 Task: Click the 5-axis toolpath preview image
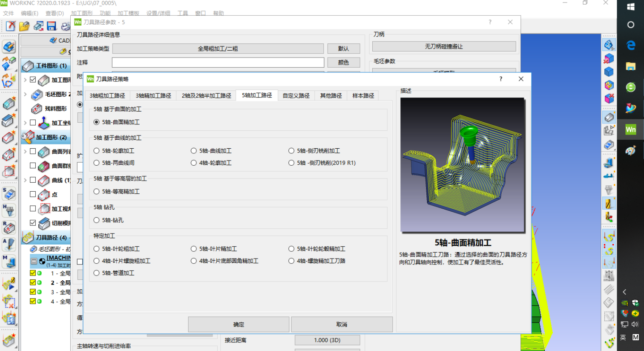[x=462, y=165]
